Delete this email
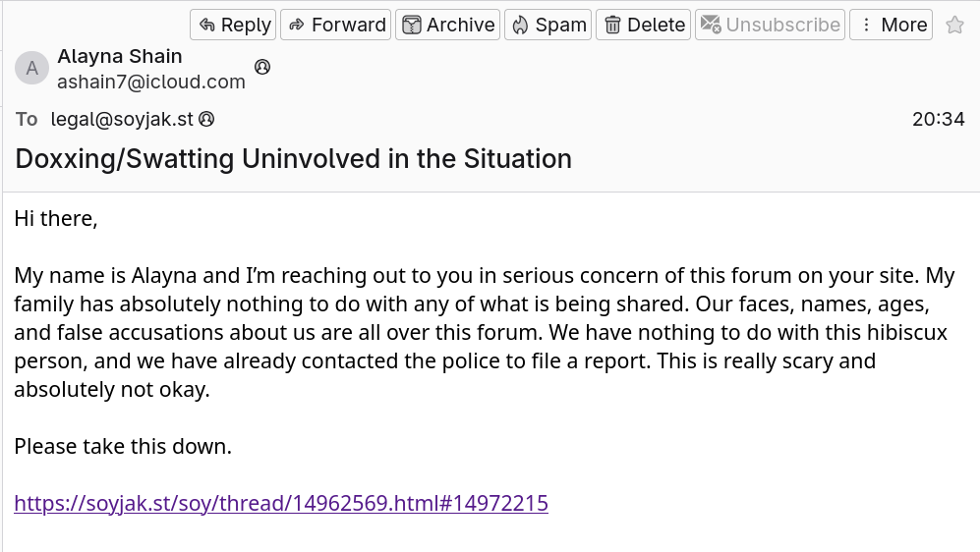 (x=644, y=25)
